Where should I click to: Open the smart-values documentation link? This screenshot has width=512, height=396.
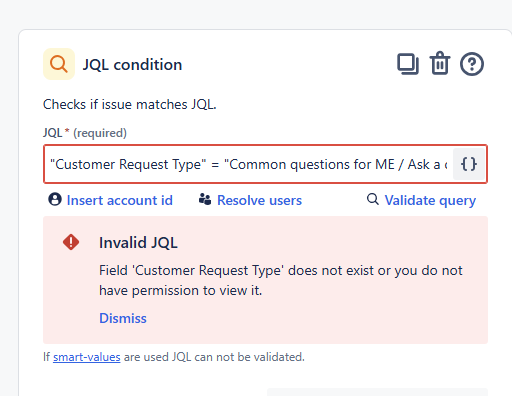(x=87, y=357)
